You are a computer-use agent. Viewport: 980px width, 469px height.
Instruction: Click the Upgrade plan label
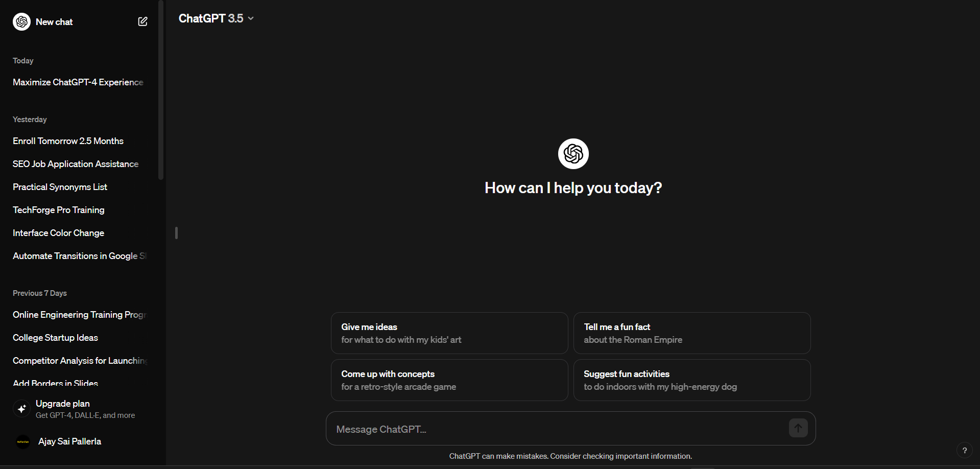click(63, 404)
